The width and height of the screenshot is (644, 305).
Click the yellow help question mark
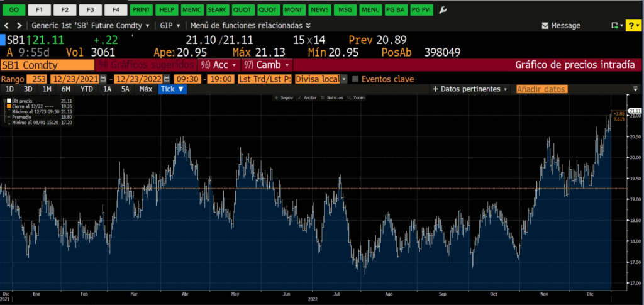tap(630, 25)
